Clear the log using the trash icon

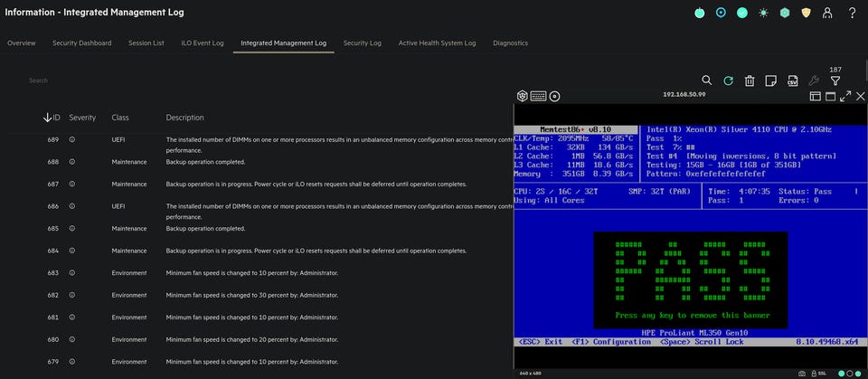[750, 81]
